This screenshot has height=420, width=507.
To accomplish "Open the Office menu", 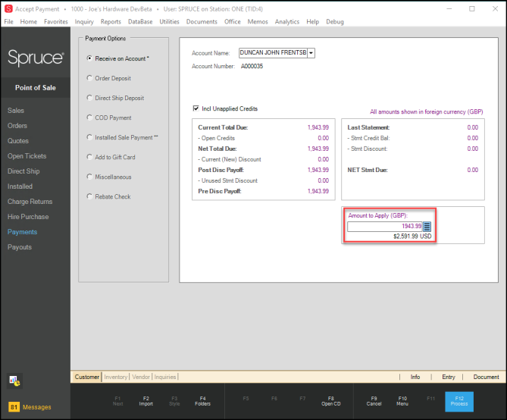I will click(233, 22).
